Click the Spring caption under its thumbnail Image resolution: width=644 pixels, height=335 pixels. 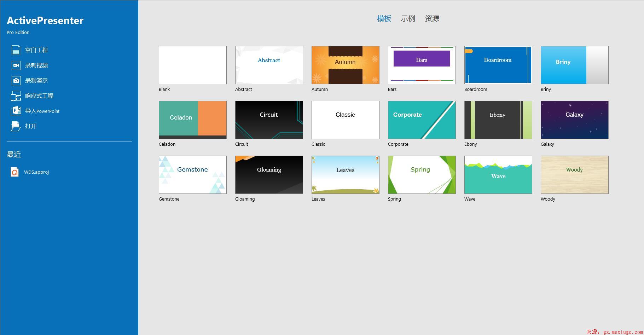(395, 199)
